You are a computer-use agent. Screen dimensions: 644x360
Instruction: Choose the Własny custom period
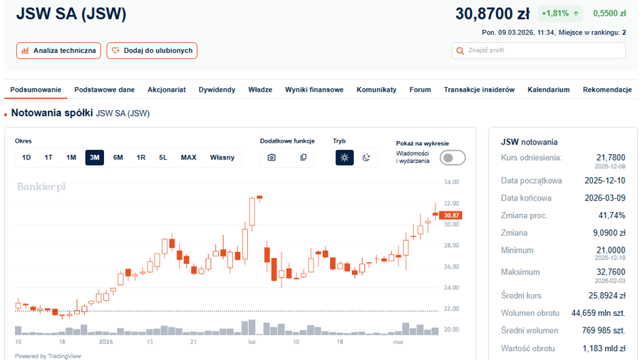[222, 158]
